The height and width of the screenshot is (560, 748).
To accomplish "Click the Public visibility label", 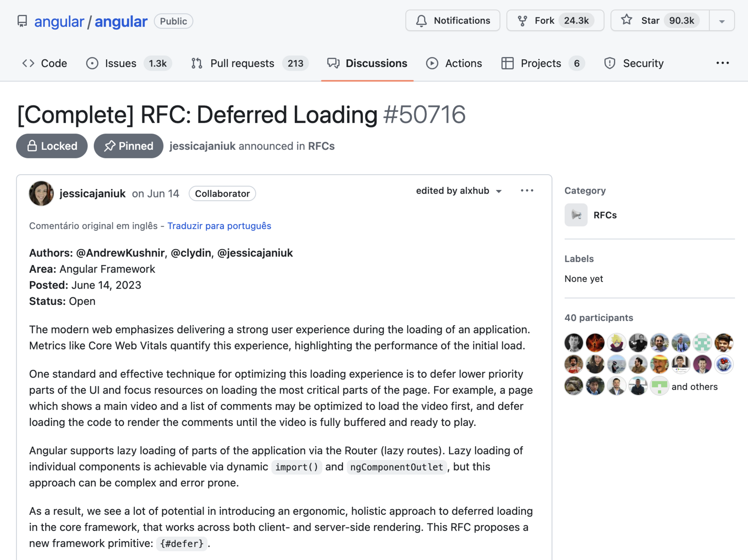I will tap(173, 21).
